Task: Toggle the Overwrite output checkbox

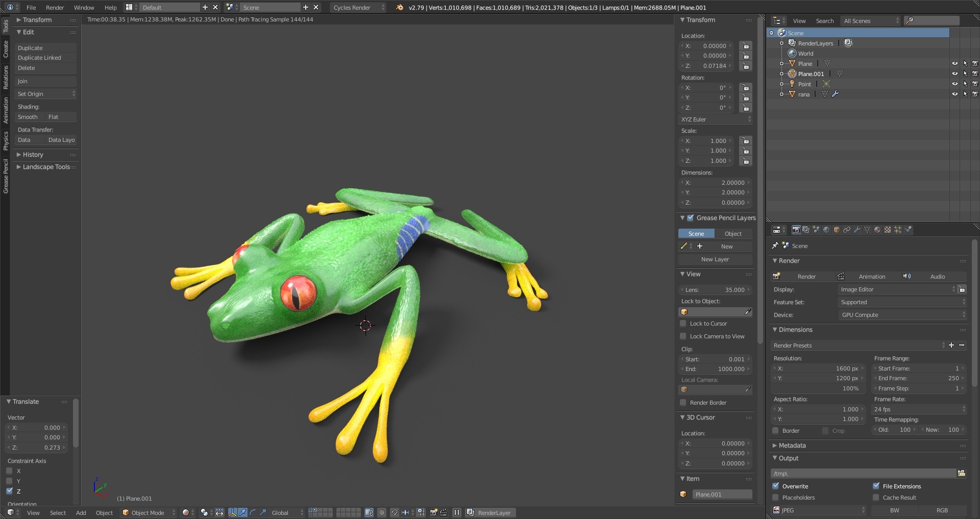Action: (x=776, y=486)
